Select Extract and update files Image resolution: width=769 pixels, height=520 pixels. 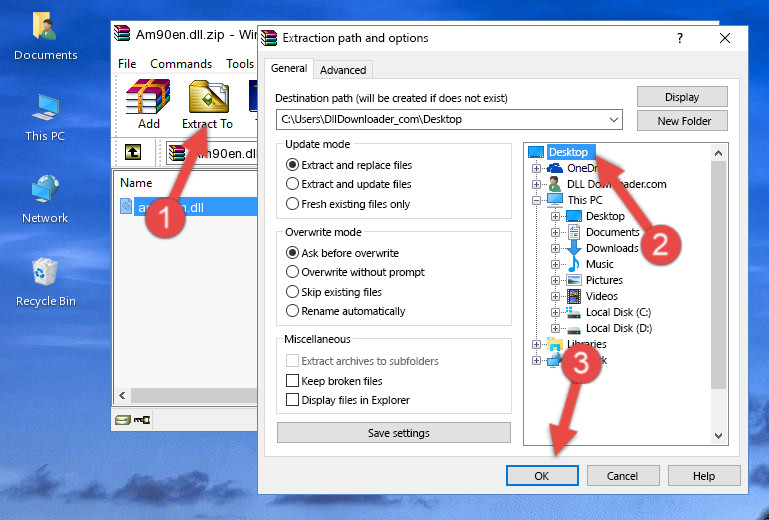coord(349,184)
